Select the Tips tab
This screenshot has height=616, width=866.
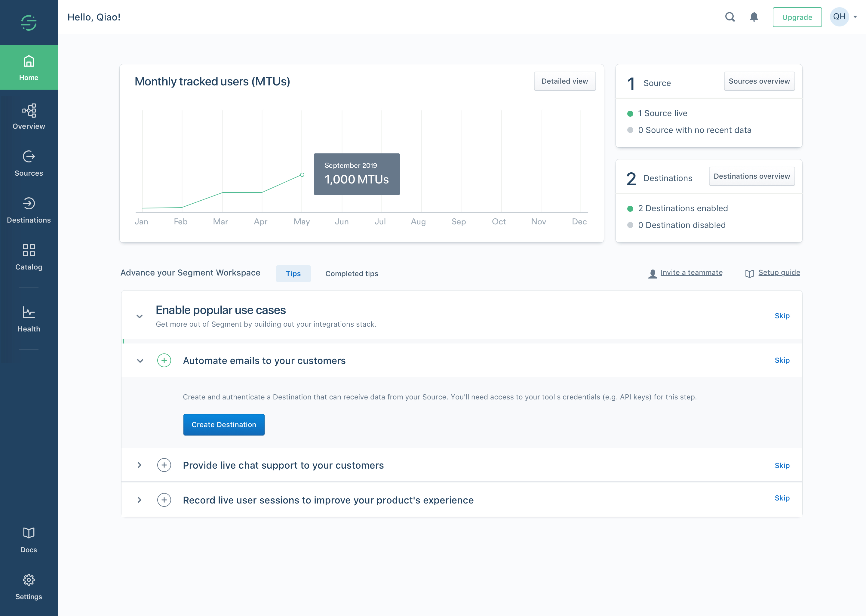[293, 273]
